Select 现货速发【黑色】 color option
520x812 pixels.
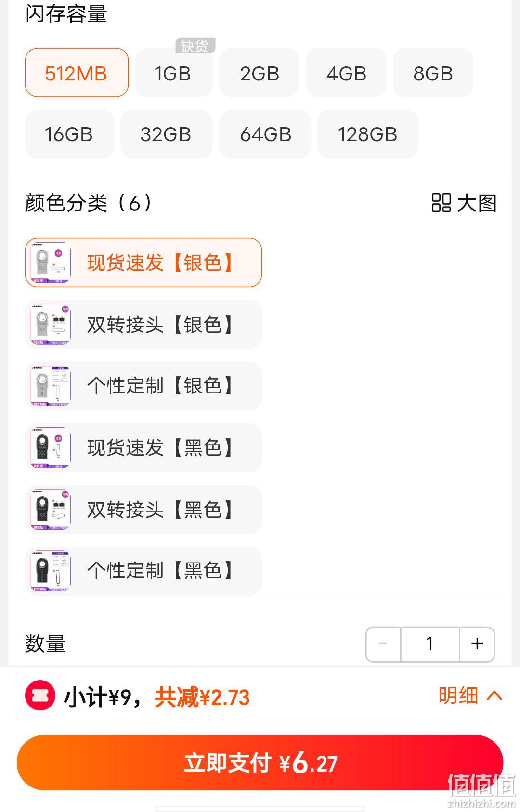pyautogui.click(x=143, y=447)
